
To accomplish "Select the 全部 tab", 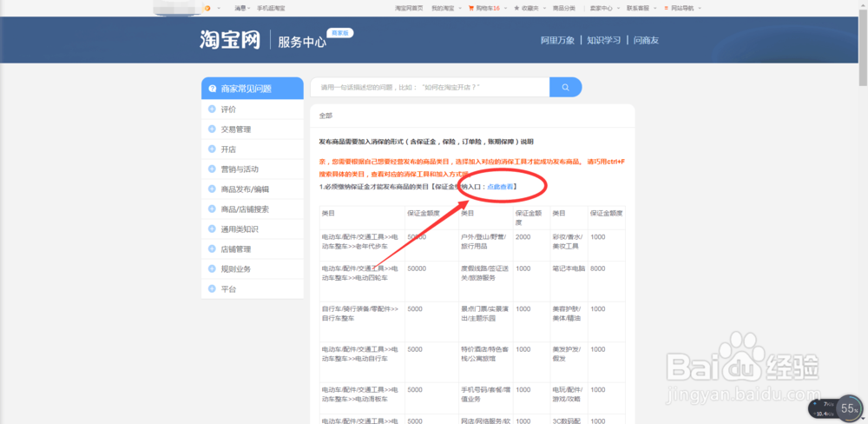I will point(326,116).
